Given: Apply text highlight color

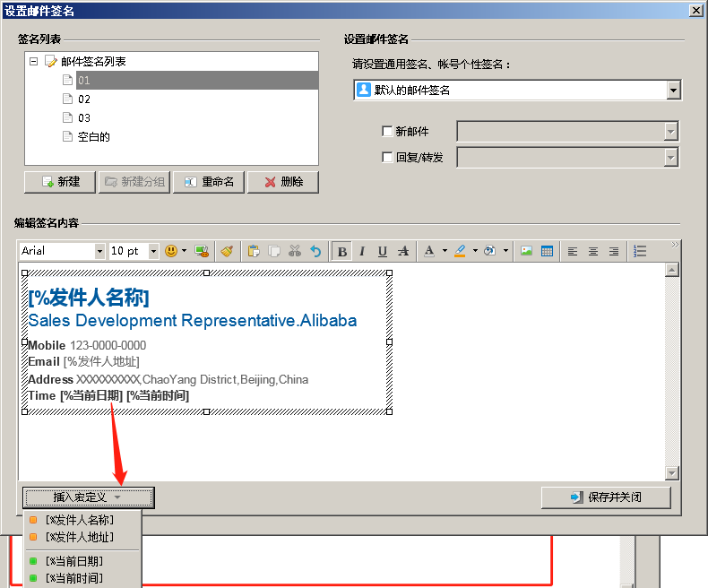Looking at the screenshot, I should click(x=460, y=251).
